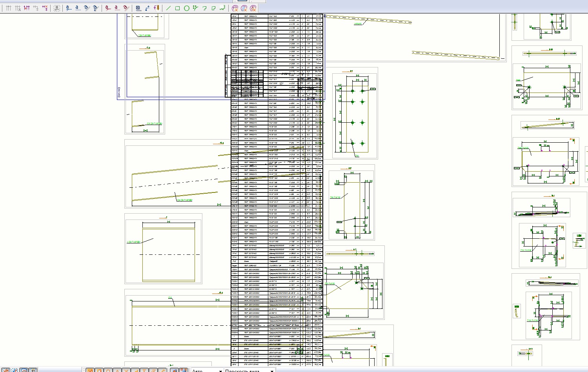588x372 pixels.
Task: Click the first red text annotation icon
Action: 108,8
